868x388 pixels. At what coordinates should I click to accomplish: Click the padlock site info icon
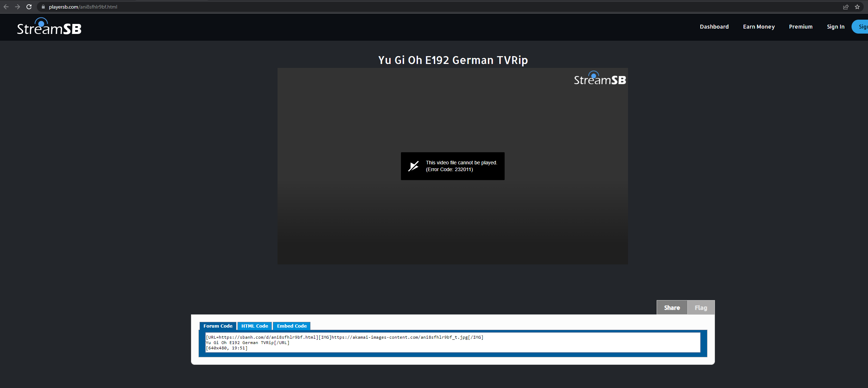pyautogui.click(x=43, y=7)
